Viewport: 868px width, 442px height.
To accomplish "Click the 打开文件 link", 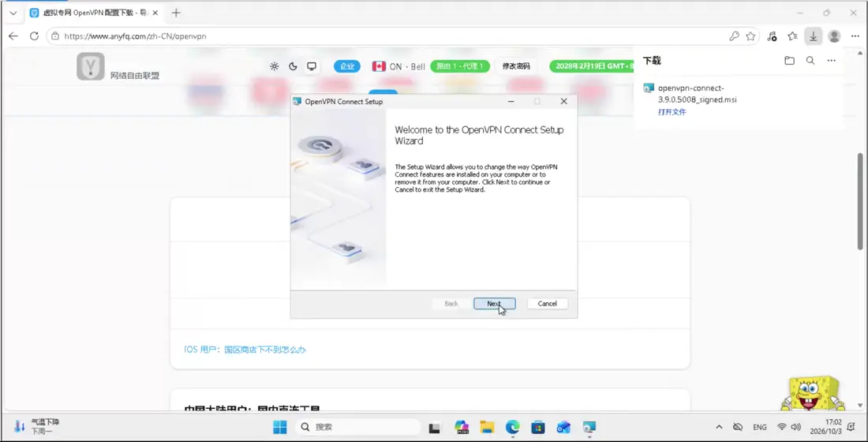I will click(672, 112).
